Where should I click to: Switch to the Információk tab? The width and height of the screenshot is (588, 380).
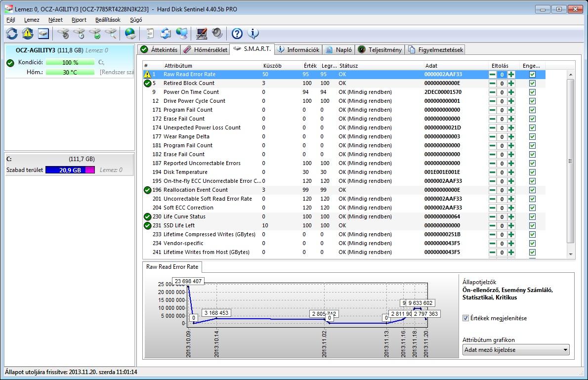point(298,49)
